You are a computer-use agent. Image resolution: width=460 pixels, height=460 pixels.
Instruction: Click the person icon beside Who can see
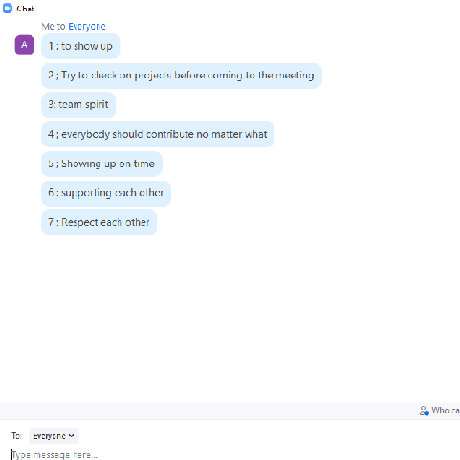pos(424,411)
